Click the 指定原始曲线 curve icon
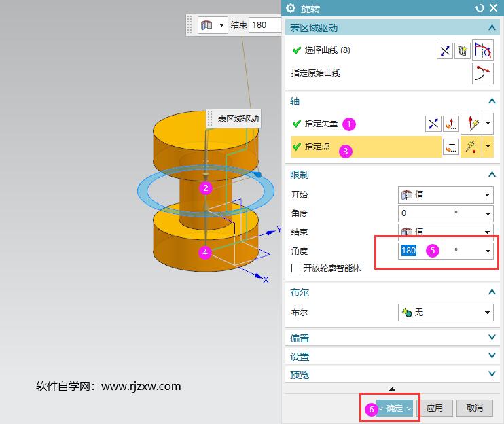This screenshot has height=424, width=504. pos(483,73)
